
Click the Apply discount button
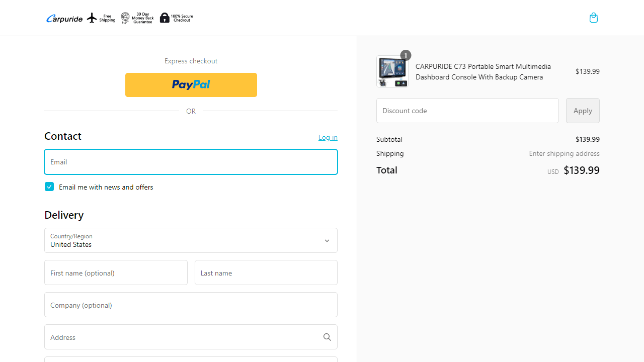pyautogui.click(x=583, y=111)
